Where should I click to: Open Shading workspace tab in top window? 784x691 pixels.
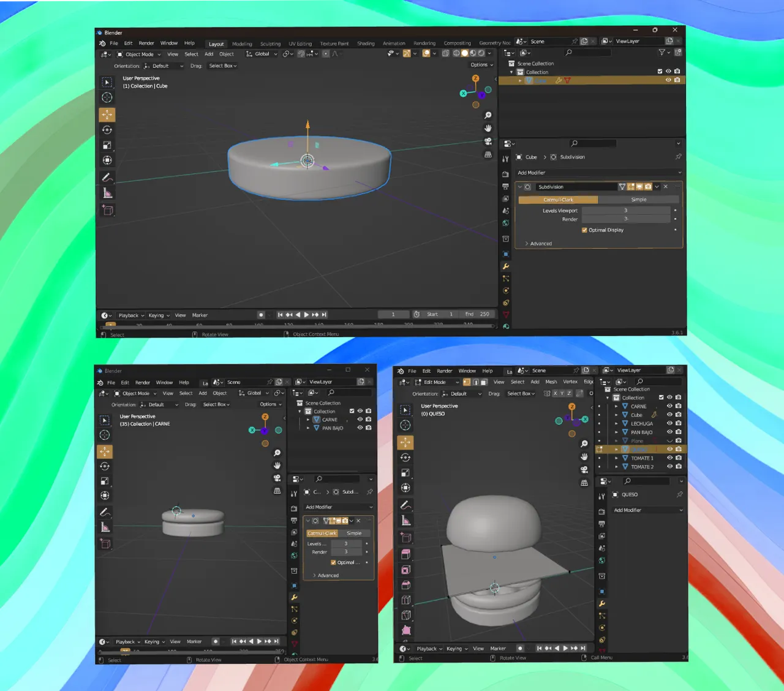coord(366,43)
